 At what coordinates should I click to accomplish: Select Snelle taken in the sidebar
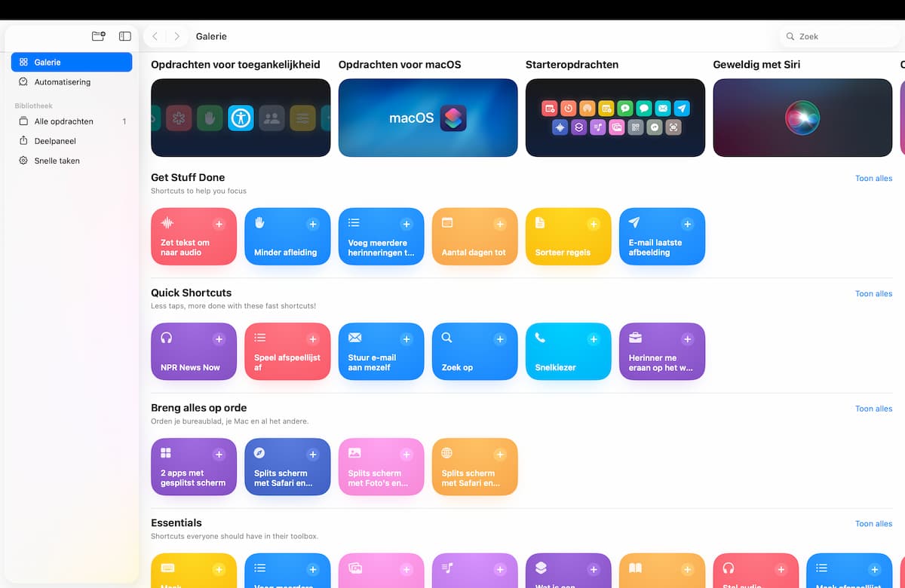(x=72, y=161)
